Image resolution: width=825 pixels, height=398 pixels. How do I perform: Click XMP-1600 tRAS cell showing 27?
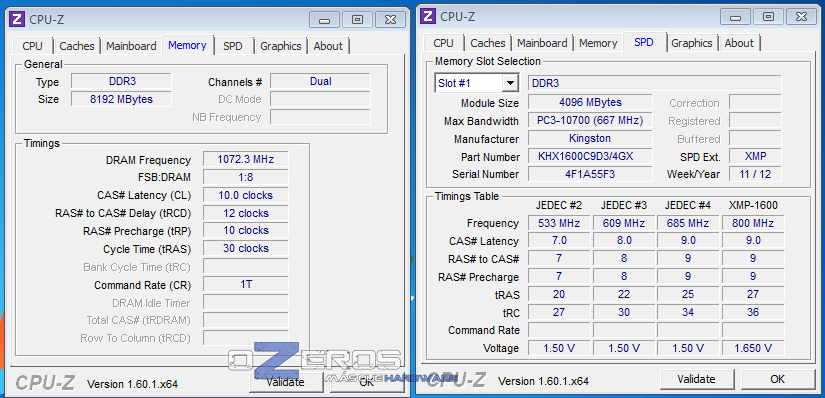point(753,294)
